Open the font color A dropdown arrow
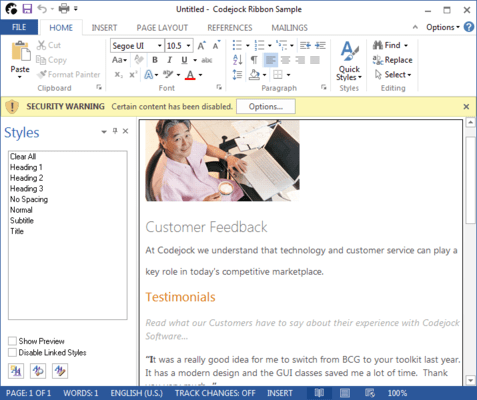The height and width of the screenshot is (400, 477). 200,75
